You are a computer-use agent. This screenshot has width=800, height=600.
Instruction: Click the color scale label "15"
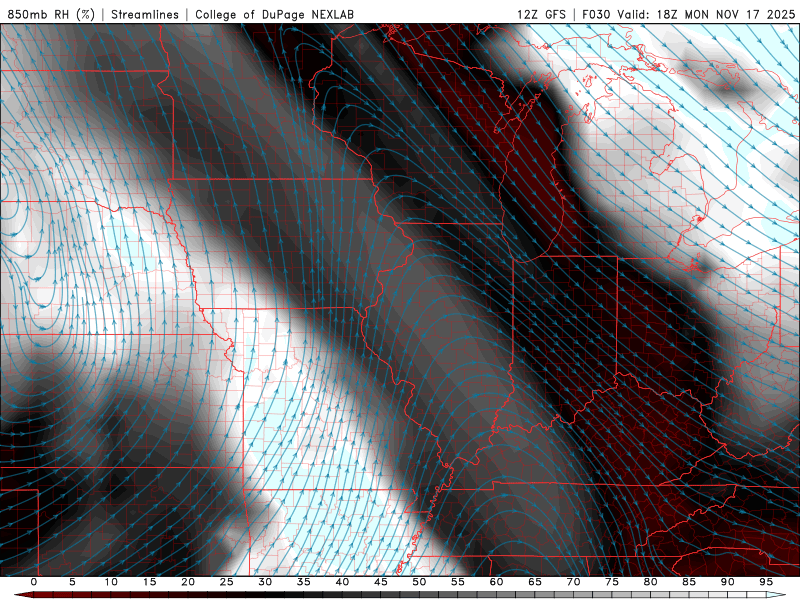tap(149, 582)
